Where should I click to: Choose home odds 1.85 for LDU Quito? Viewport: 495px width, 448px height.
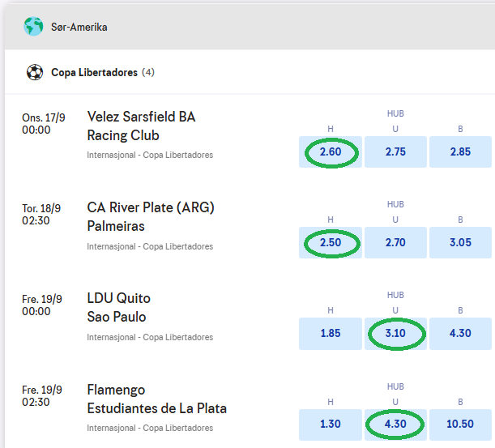pos(331,333)
